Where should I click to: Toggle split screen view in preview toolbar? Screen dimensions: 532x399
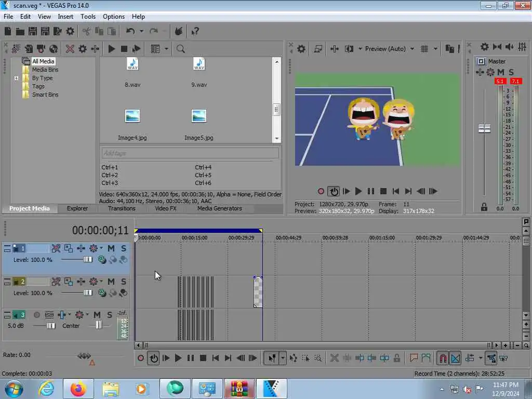point(349,49)
